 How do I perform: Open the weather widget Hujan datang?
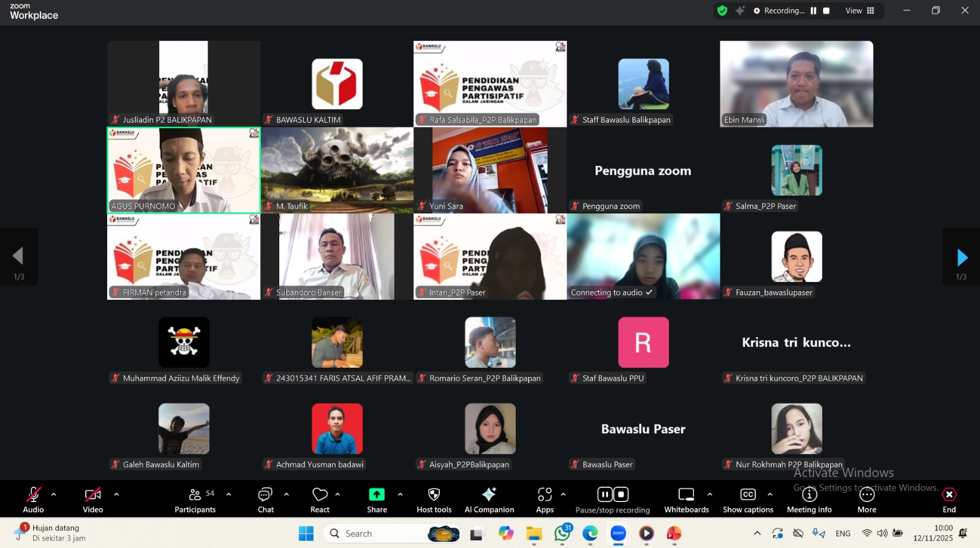click(50, 533)
